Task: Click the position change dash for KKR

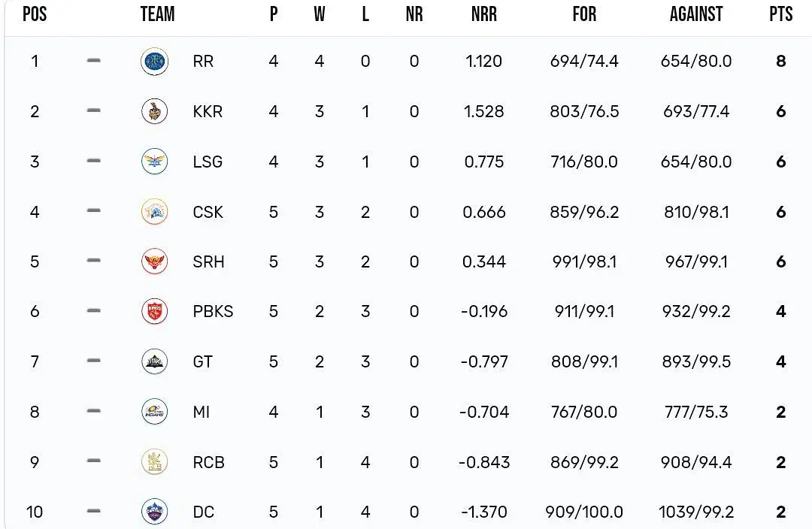Action: (x=93, y=110)
